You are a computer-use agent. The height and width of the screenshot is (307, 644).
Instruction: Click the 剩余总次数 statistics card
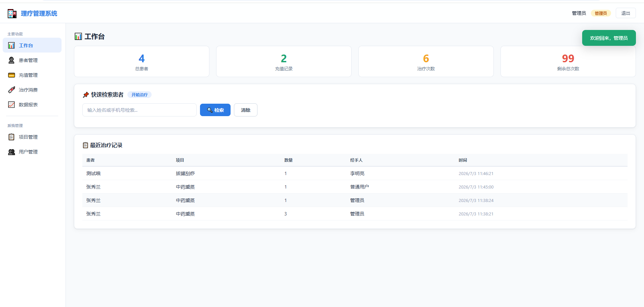click(568, 62)
